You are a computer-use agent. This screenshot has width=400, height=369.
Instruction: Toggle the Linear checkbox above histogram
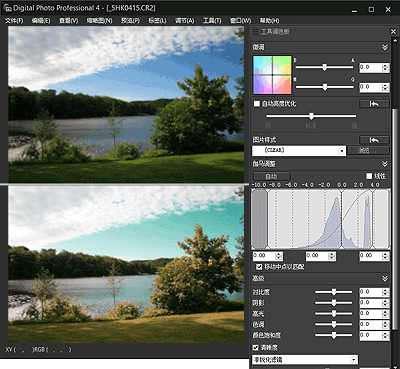point(369,176)
